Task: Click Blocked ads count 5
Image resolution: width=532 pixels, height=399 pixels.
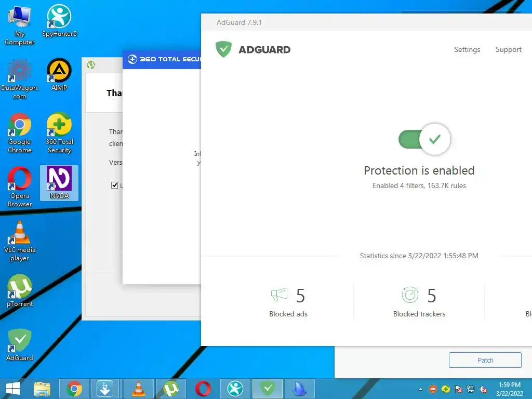Action: [x=300, y=296]
